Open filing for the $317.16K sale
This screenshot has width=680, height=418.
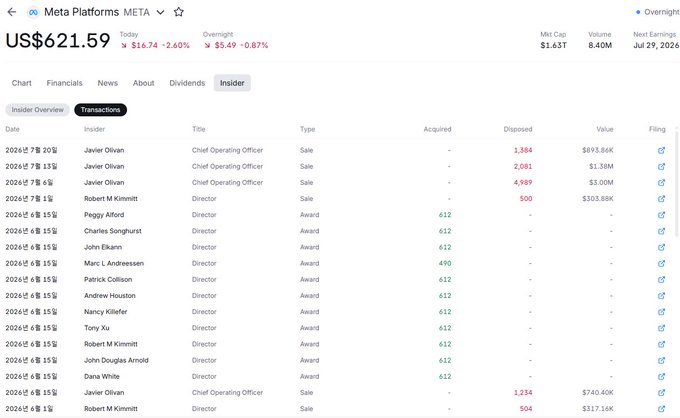point(661,409)
